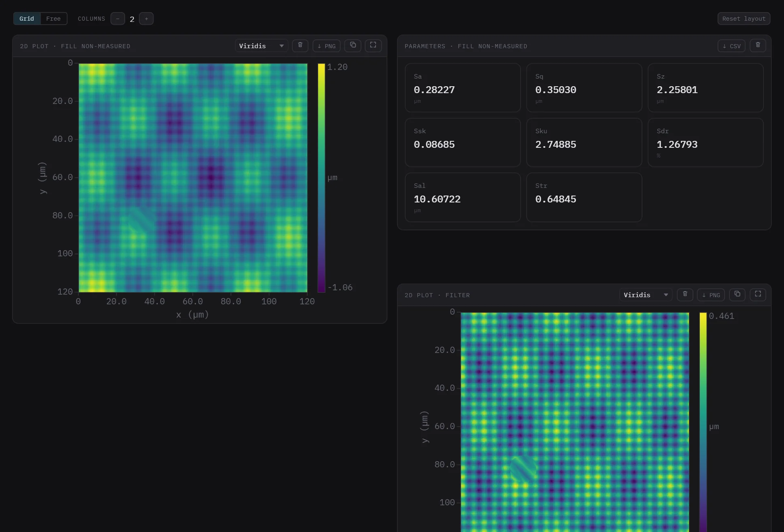
Task: Click inside the Fill Non-Measured heatmap
Action: pyautogui.click(x=193, y=178)
